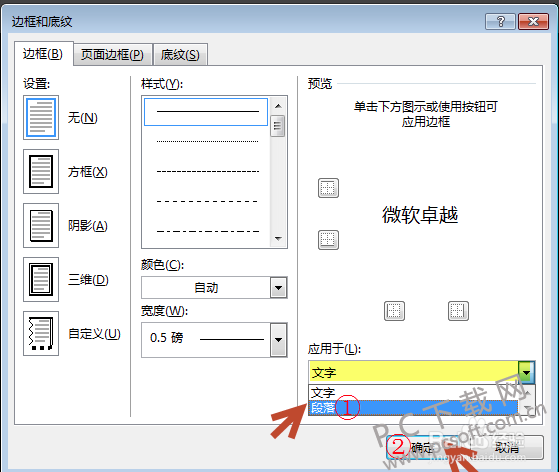Image resolution: width=559 pixels, height=472 pixels.
Task: Select 段落 in the apply-to list
Action: point(413,407)
